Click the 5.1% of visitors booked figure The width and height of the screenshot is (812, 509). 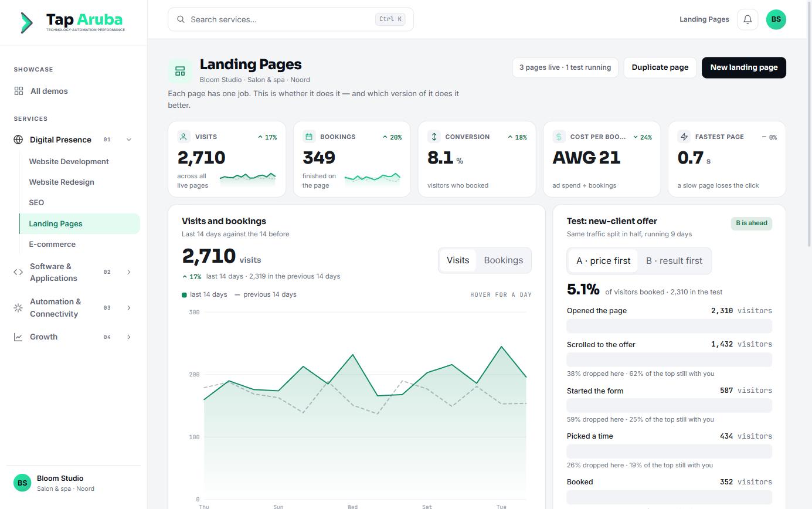click(x=583, y=290)
